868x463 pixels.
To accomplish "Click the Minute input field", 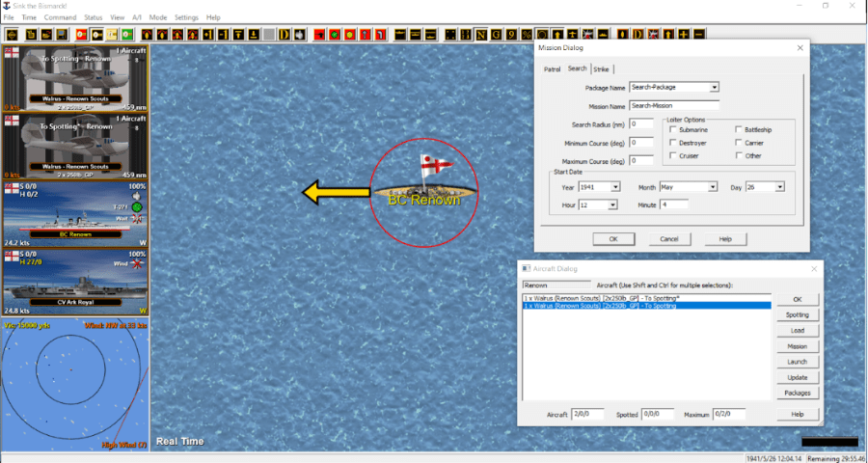I will (x=674, y=204).
